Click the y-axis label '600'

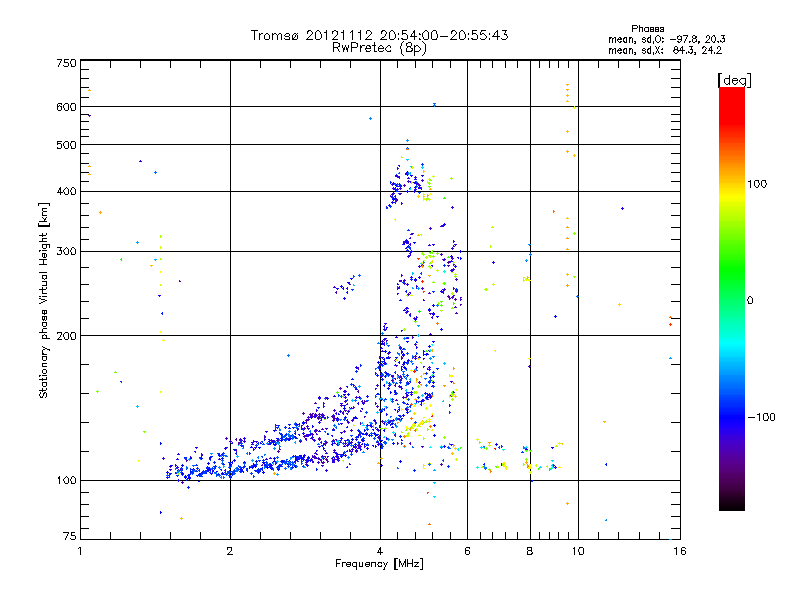(x=66, y=107)
